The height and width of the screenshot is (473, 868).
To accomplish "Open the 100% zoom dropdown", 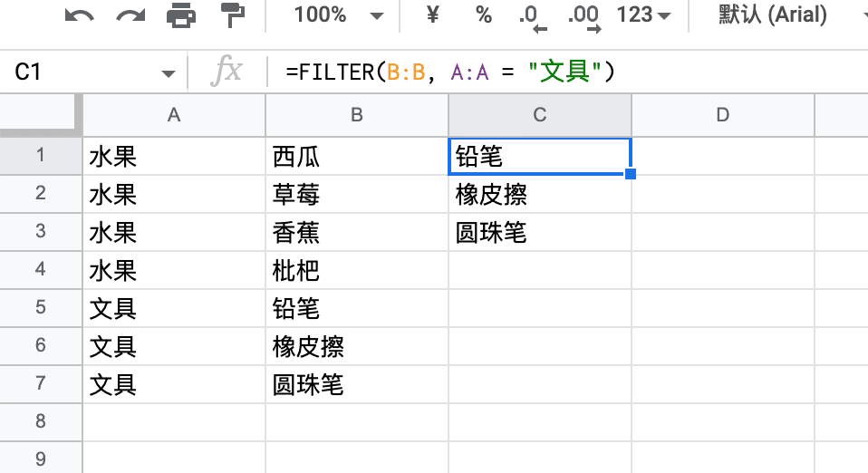I will click(x=338, y=15).
